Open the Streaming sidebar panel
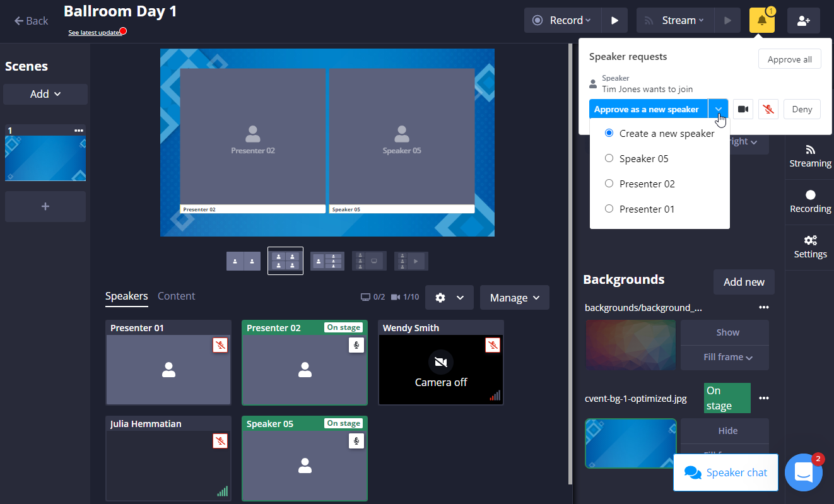Image resolution: width=834 pixels, height=504 pixels. click(x=810, y=156)
